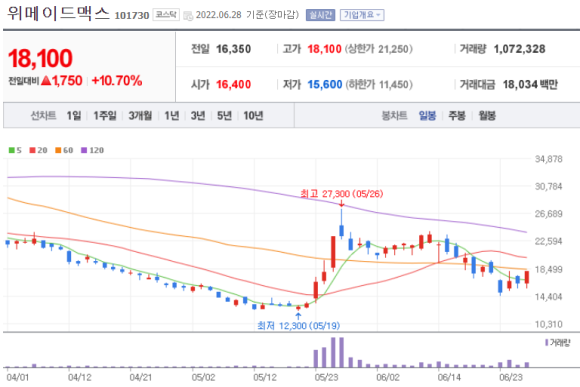
Task: Switch to 일봉 daily candle chart
Action: coord(427,116)
